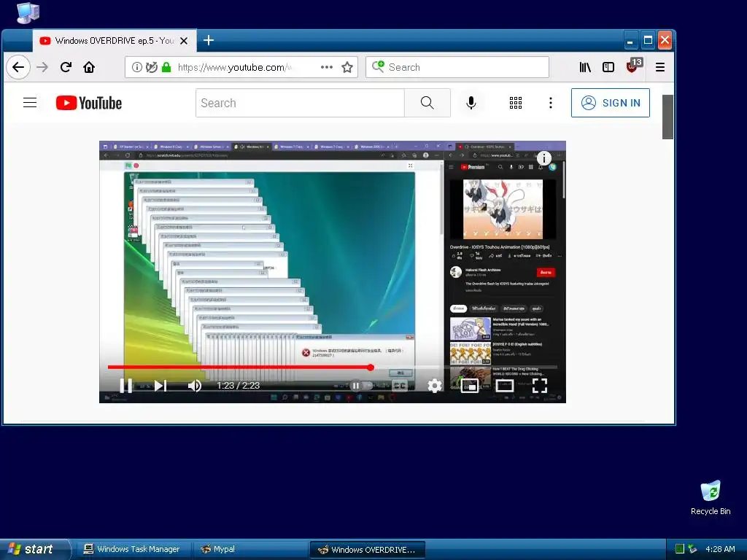The image size is (747, 560).
Task: Open the browser home page icon
Action: point(89,67)
